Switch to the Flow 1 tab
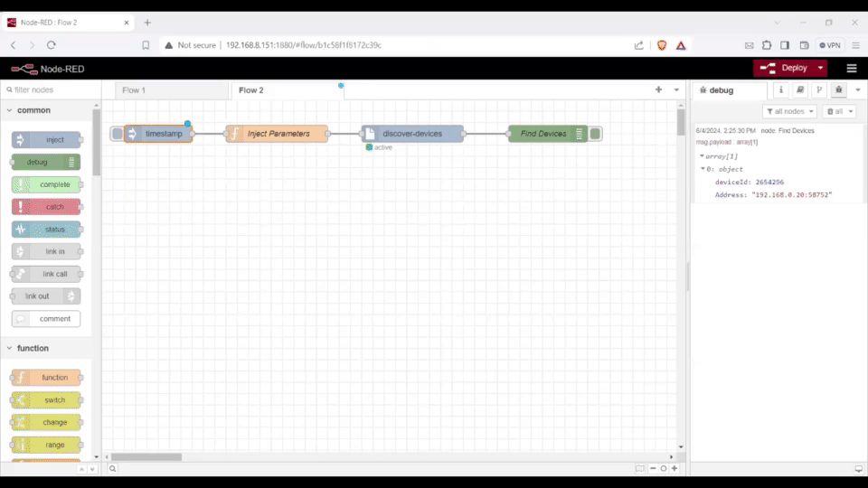Image resolution: width=868 pixels, height=488 pixels. tap(134, 90)
